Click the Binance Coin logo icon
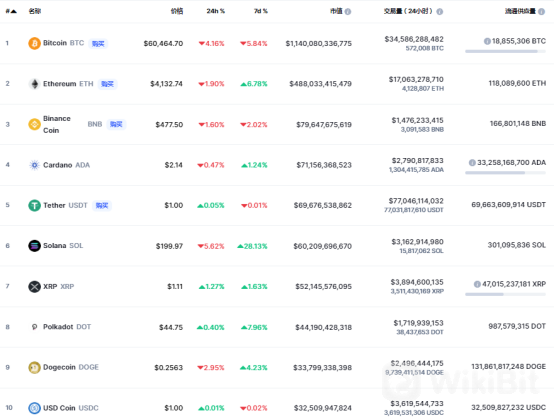Screen dimensions: 554x418 [x=34, y=124]
